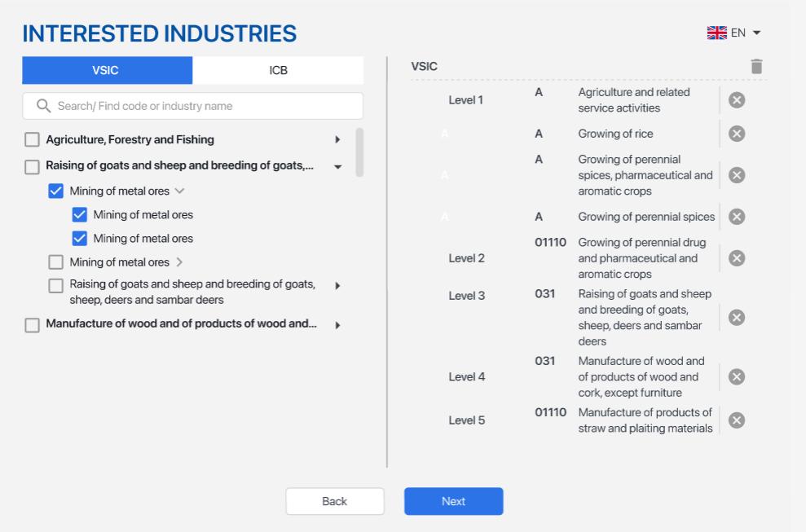Click the Back button
This screenshot has height=532, width=806.
pos(334,501)
